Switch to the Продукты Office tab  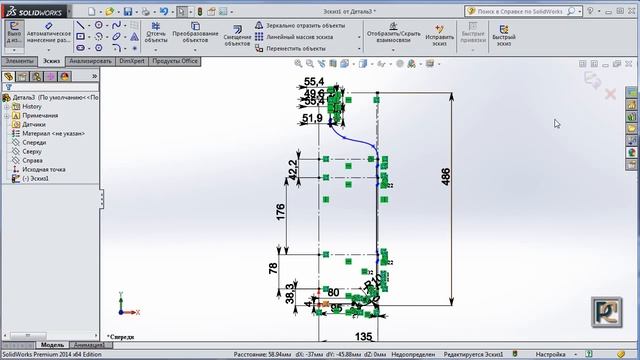click(x=175, y=61)
